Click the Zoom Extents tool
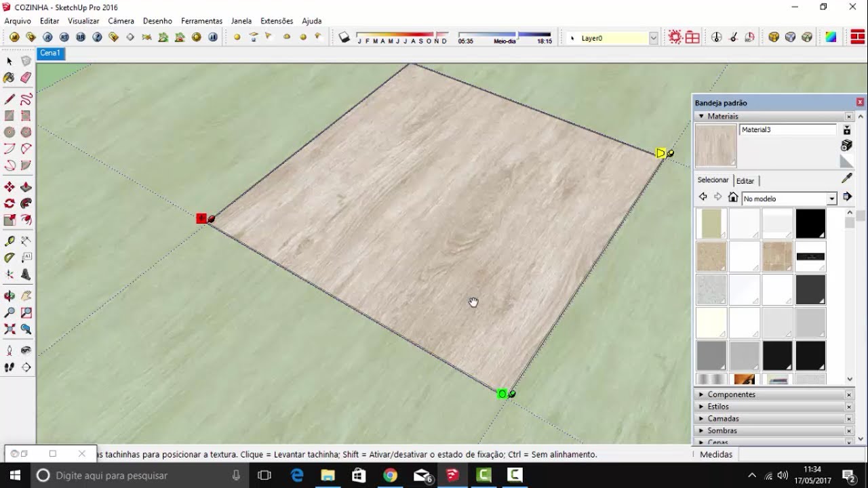Image resolution: width=868 pixels, height=488 pixels. (x=9, y=329)
